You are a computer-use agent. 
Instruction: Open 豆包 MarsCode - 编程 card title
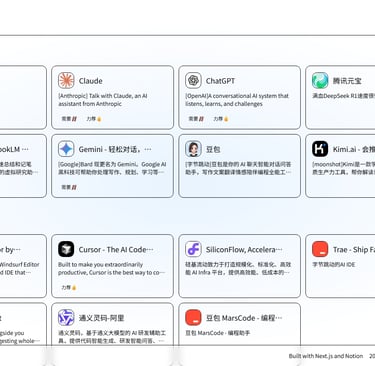[x=244, y=318]
